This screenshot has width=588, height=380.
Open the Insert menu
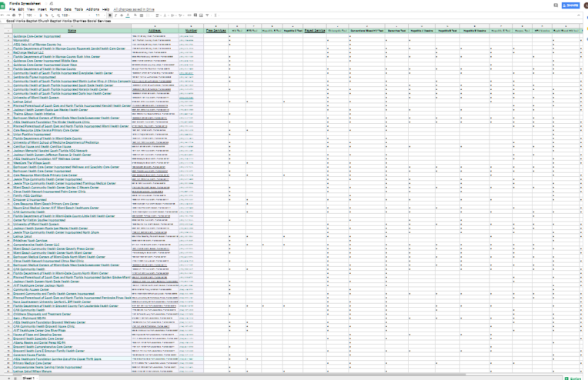[x=42, y=9]
